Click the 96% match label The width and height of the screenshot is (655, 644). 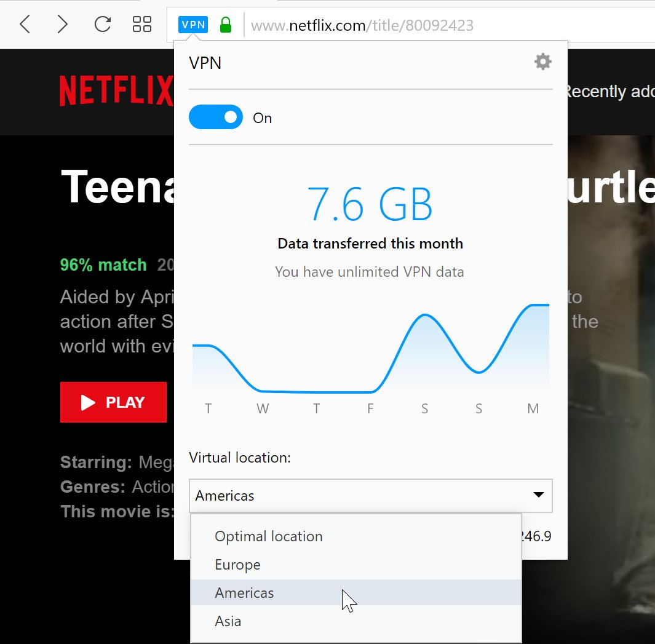pyautogui.click(x=103, y=265)
